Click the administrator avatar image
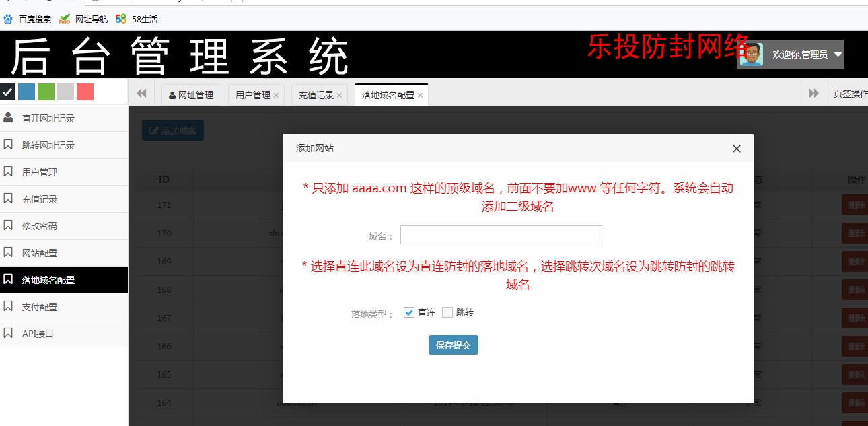The height and width of the screenshot is (426, 868). coord(752,55)
